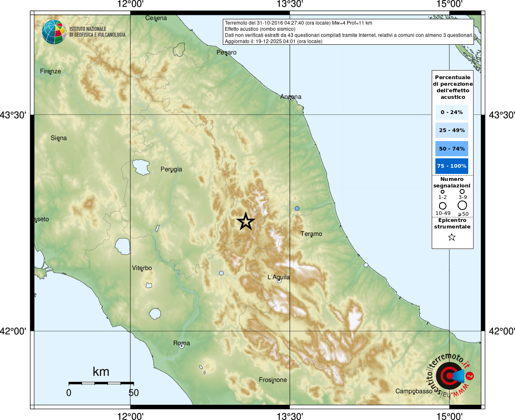The image size is (515, 420).
Task: Click the left 42°00' latitude label
Action: click(x=13, y=331)
